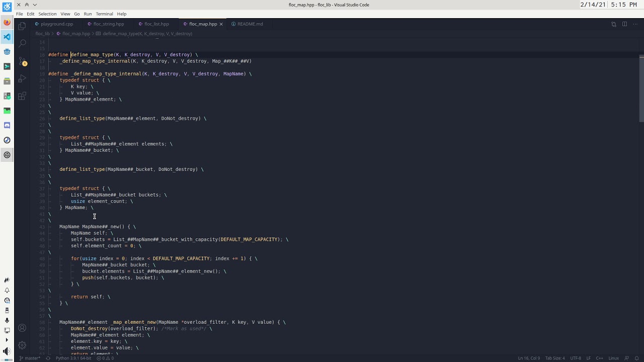
Task: Switch to the floc_string.hpp tab
Action: tap(109, 24)
